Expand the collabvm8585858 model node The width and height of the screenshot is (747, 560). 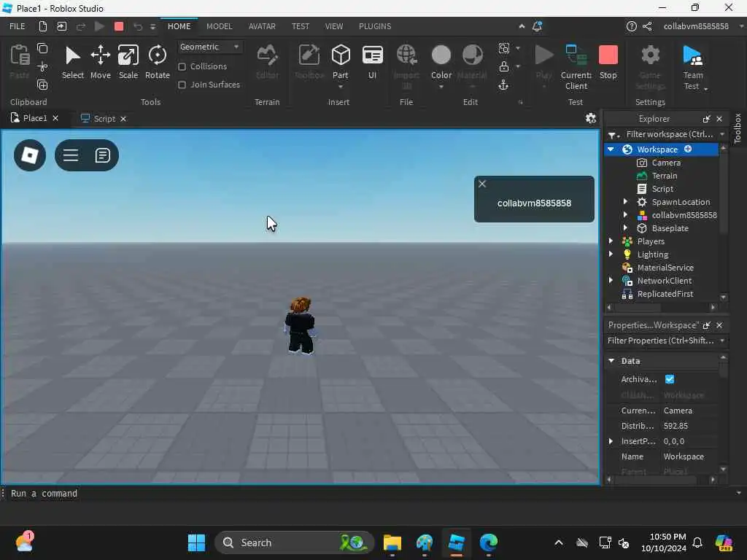pos(625,215)
